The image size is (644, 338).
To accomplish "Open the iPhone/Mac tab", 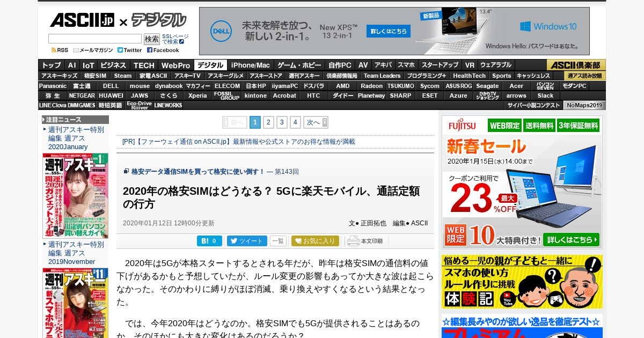I will pos(251,65).
